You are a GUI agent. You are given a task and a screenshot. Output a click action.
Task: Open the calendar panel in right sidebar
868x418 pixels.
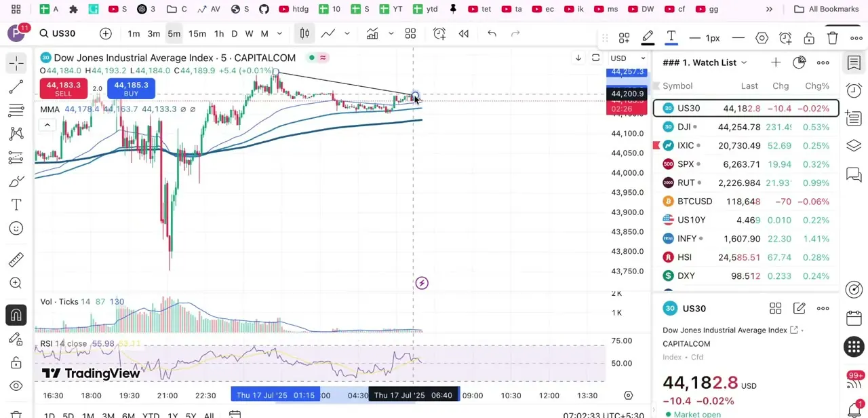tap(854, 318)
